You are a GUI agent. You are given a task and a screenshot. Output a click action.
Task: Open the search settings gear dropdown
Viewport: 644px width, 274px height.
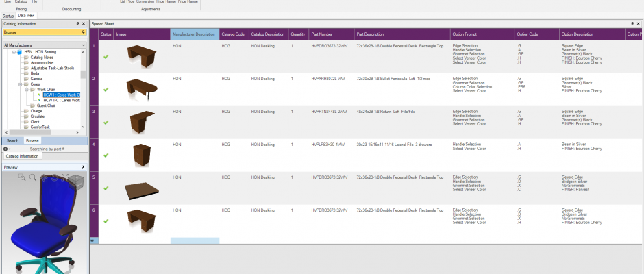pos(7,149)
